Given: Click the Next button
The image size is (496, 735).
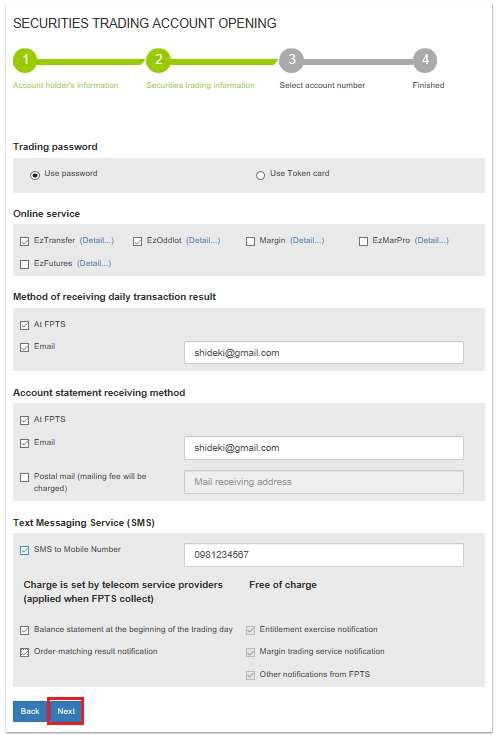Looking at the screenshot, I should [x=66, y=711].
